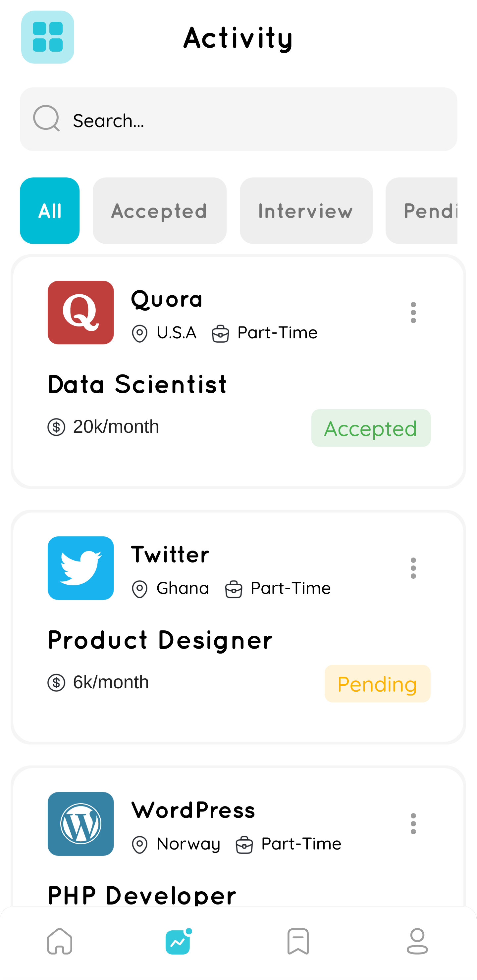Open the saved bookmarks icon
The width and height of the screenshot is (477, 980).
click(298, 941)
